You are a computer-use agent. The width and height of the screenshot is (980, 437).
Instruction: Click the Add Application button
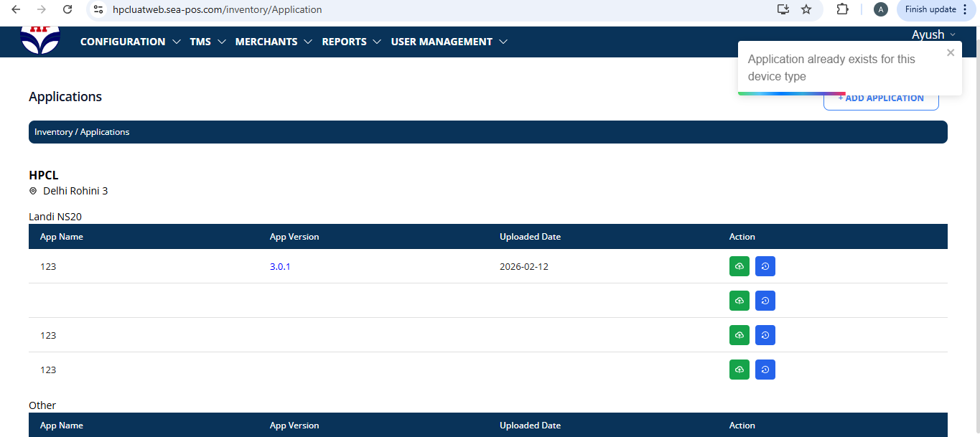881,100
